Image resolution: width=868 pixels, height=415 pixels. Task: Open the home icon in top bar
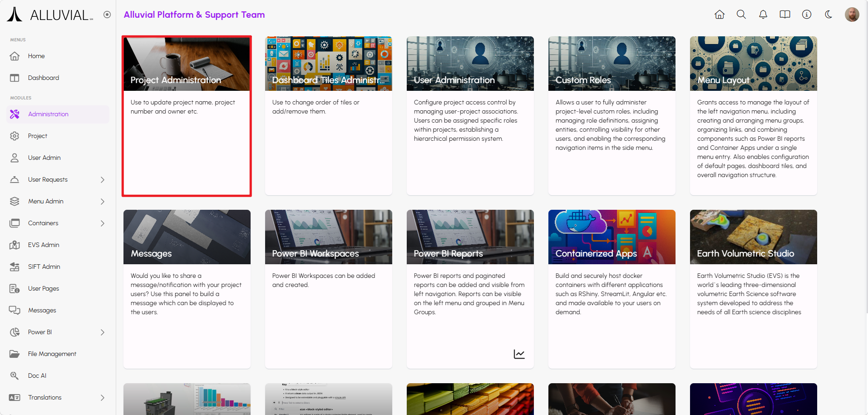point(720,15)
